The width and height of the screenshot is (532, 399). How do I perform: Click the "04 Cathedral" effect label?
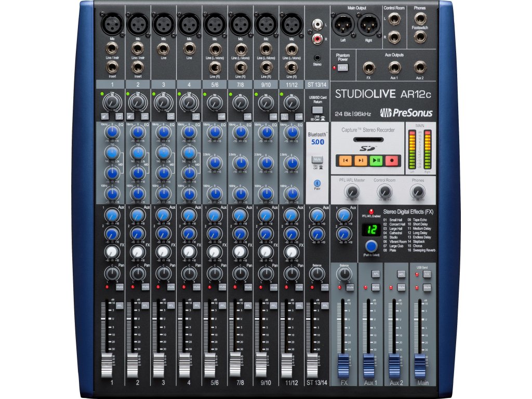tap(393, 233)
